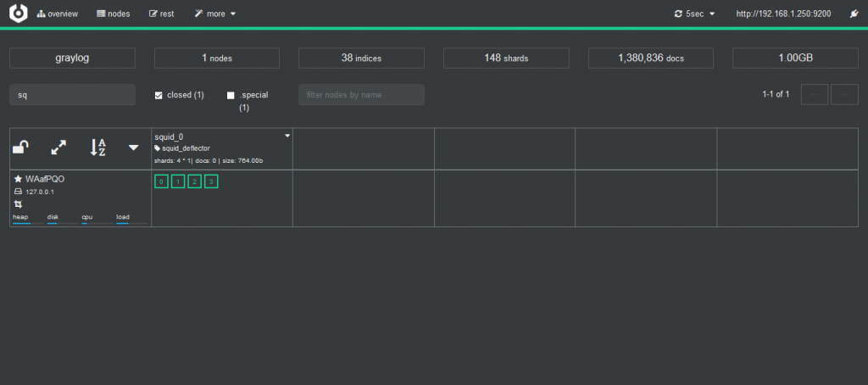Select shard 3 of squid_0
The width and height of the screenshot is (868, 385).
coord(211,181)
